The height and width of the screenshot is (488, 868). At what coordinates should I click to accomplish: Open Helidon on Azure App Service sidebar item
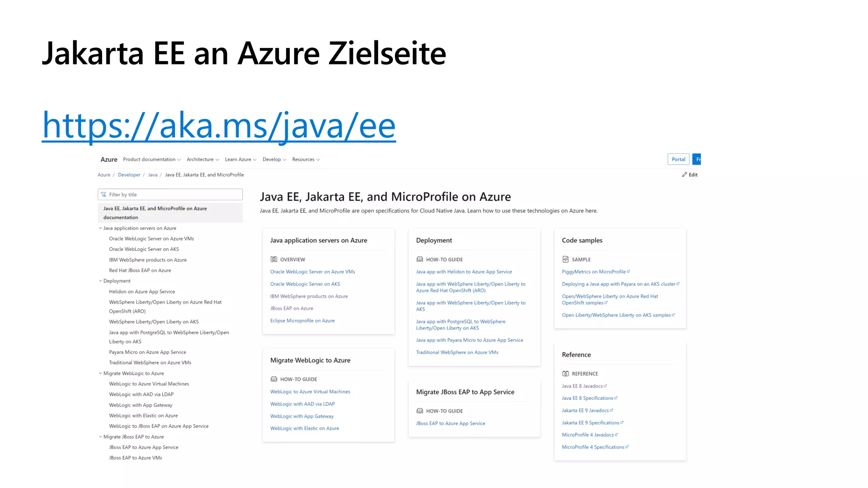pyautogui.click(x=142, y=292)
